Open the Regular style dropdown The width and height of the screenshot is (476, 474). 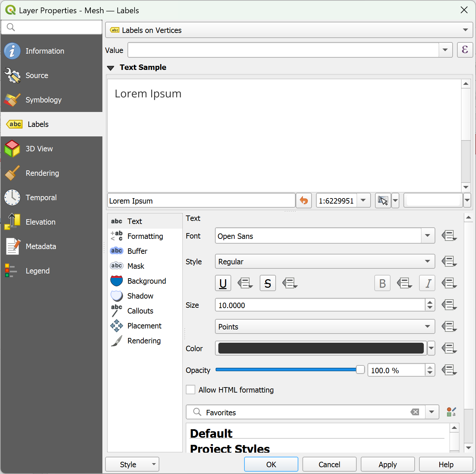(325, 261)
